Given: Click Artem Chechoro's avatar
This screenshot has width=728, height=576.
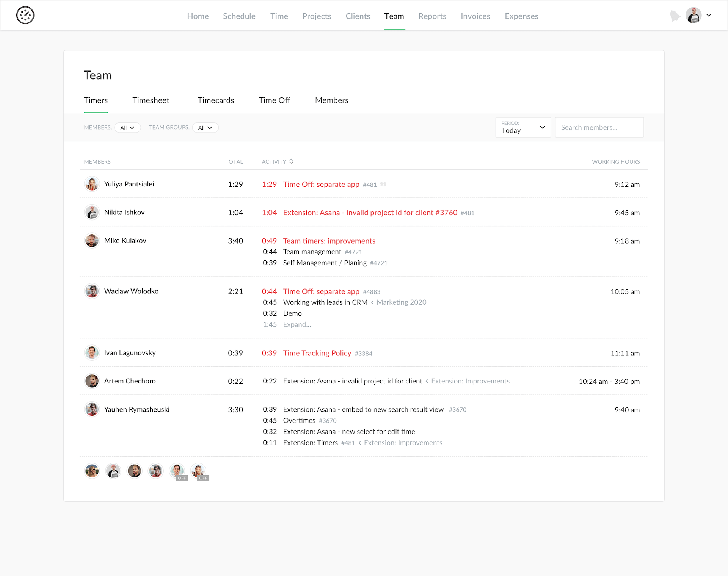Looking at the screenshot, I should [x=92, y=381].
